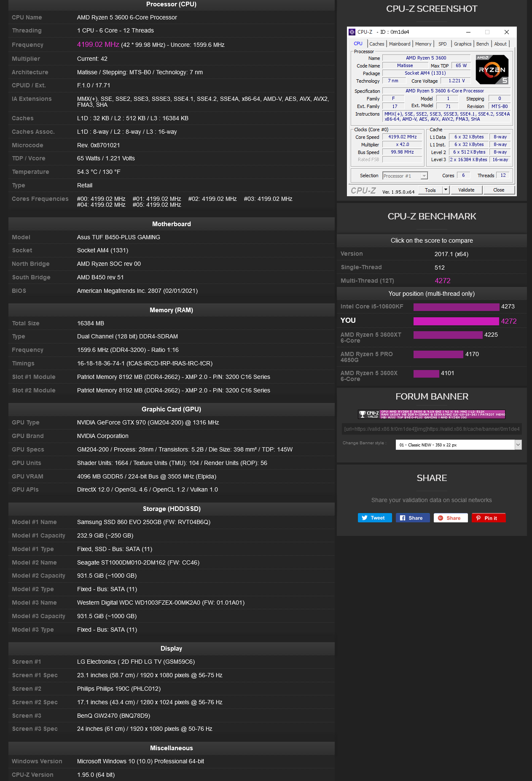Click 'Seagate ST1000DM010-2DM162' drive name
The height and width of the screenshot is (781, 532).
coord(138,562)
